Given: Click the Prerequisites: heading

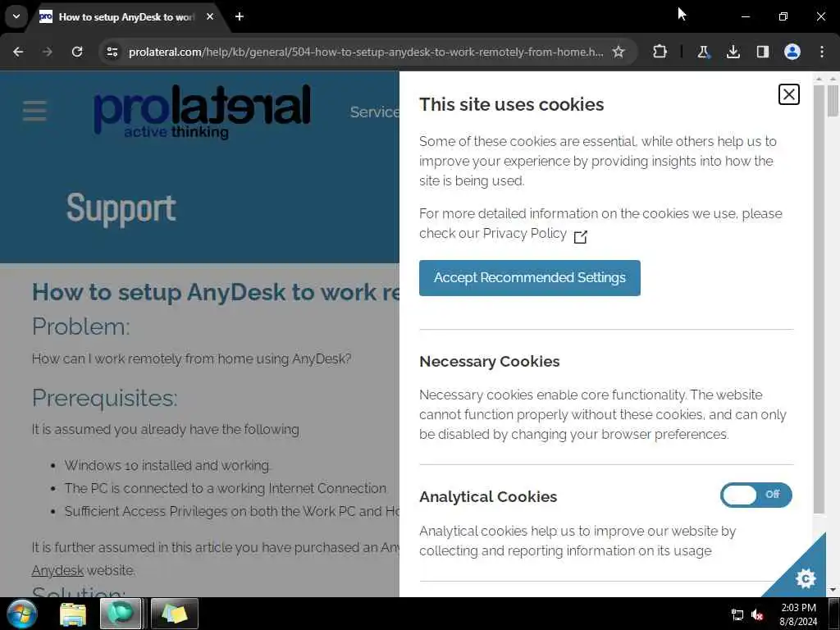Looking at the screenshot, I should (x=104, y=398).
